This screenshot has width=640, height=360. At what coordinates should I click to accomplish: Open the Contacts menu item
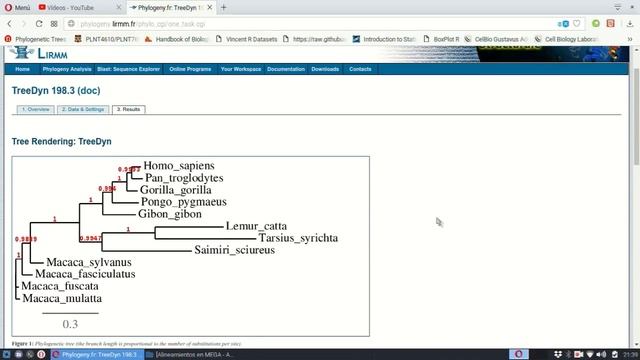[x=360, y=69]
